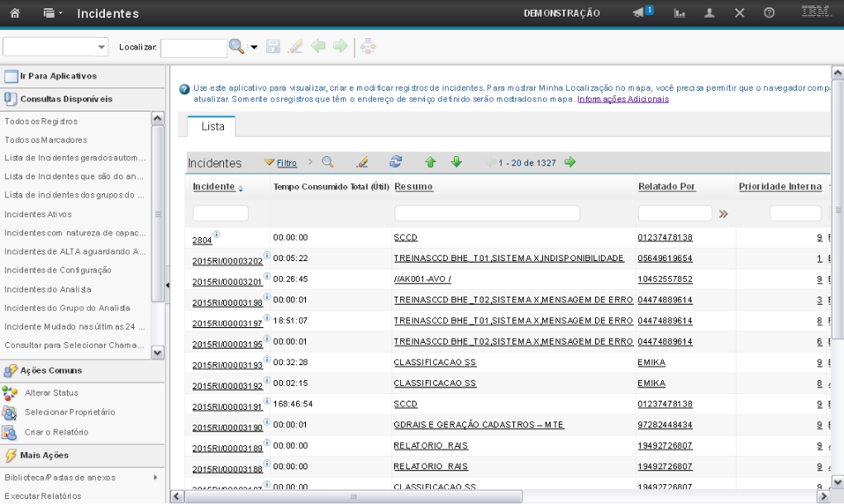Viewport: 844px width, 504px height.
Task: Click the magnifier search icon beside Localizar
Action: click(x=236, y=48)
